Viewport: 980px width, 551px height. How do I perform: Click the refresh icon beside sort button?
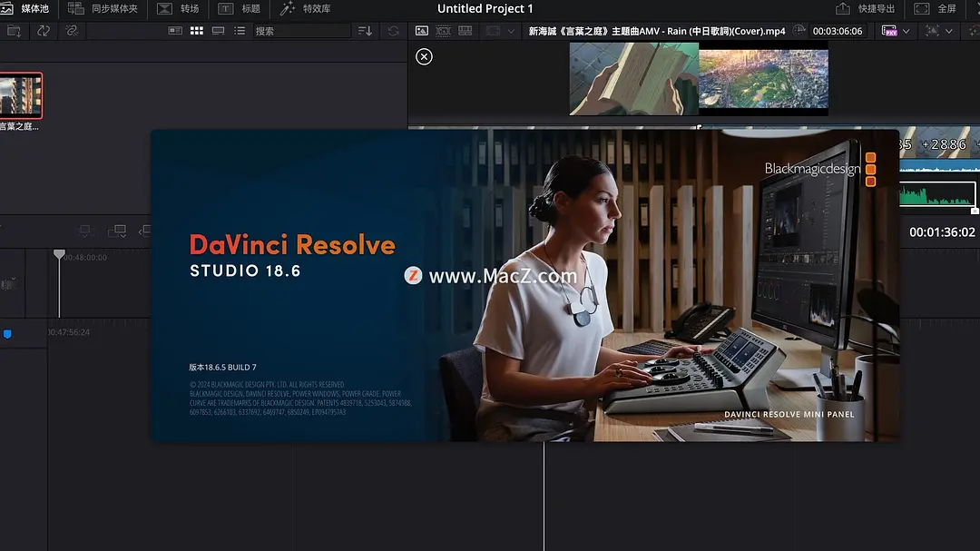tap(393, 31)
